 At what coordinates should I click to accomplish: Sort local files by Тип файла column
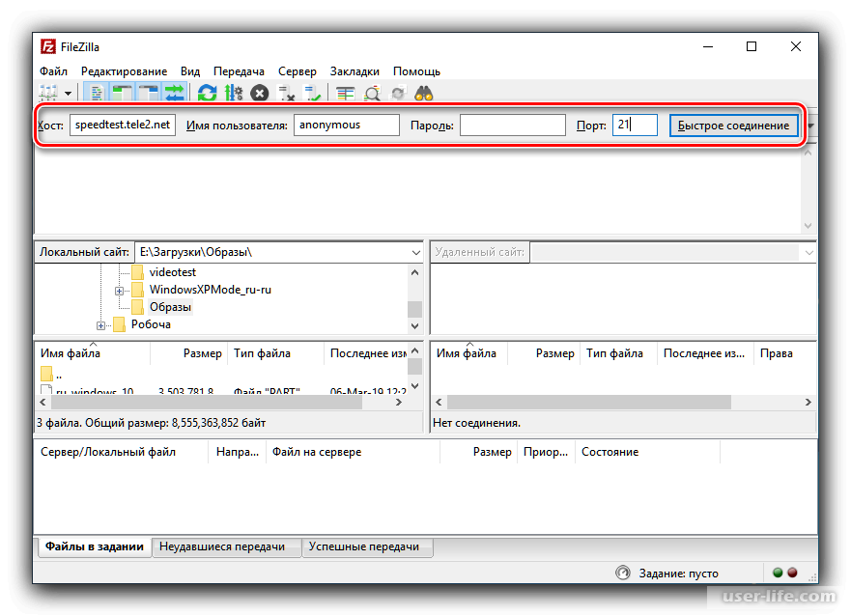tap(275, 353)
